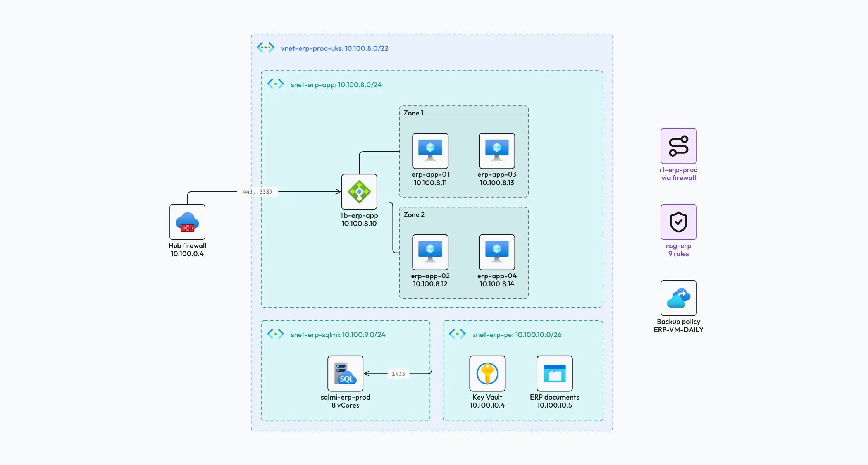The height and width of the screenshot is (465, 868).
Task: Click the 'erp-app-03 10.100.8.13' caption
Action: pos(497,179)
